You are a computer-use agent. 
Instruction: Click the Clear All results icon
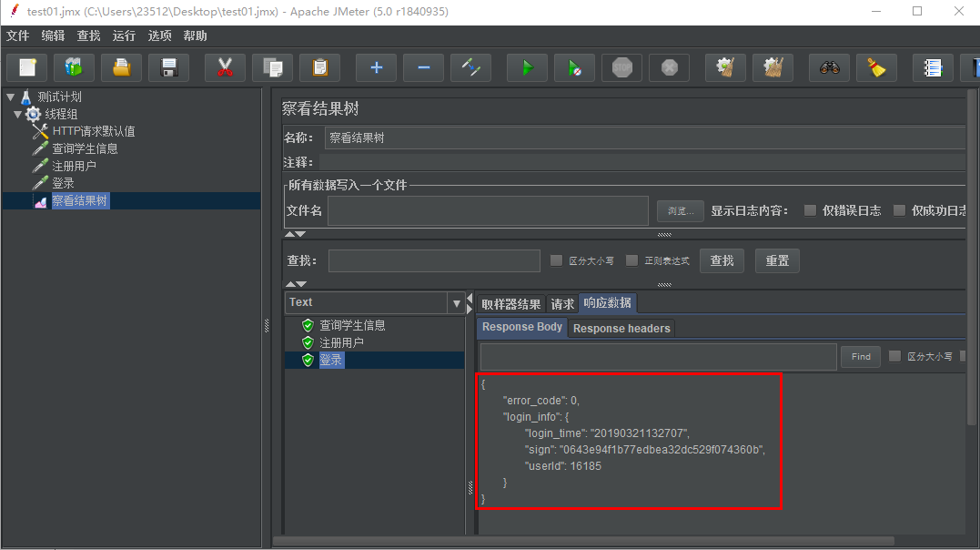pyautogui.click(x=773, y=67)
